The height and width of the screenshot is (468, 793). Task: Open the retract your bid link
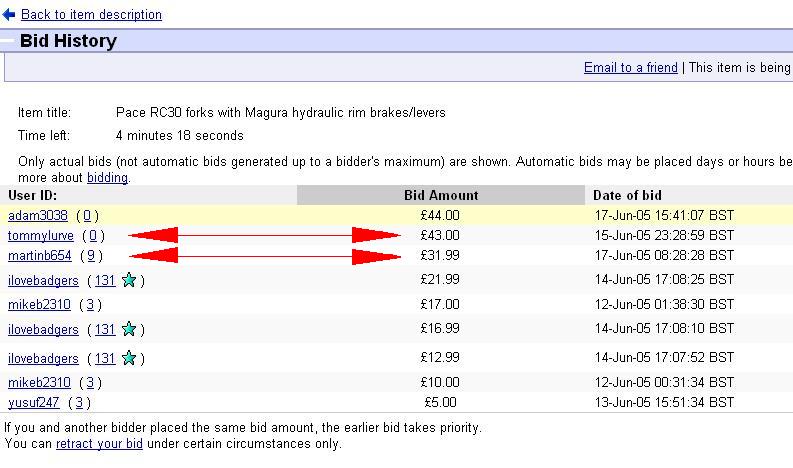point(99,444)
